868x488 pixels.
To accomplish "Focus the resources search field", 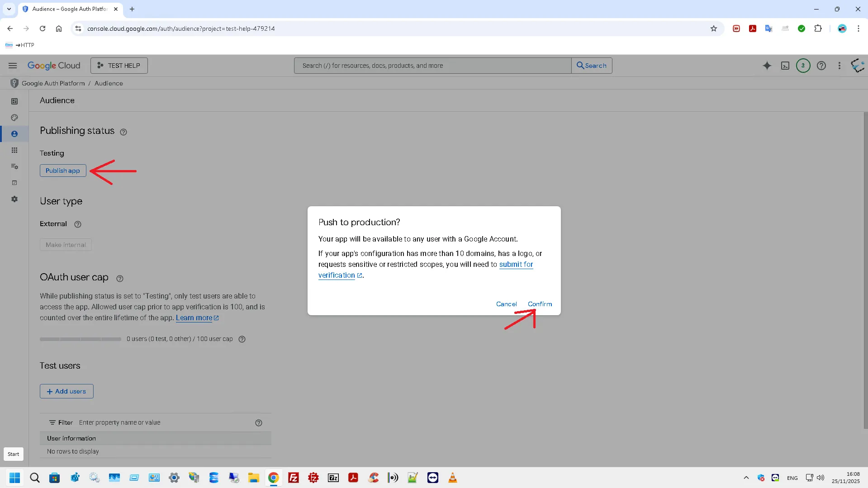I will 432,66.
